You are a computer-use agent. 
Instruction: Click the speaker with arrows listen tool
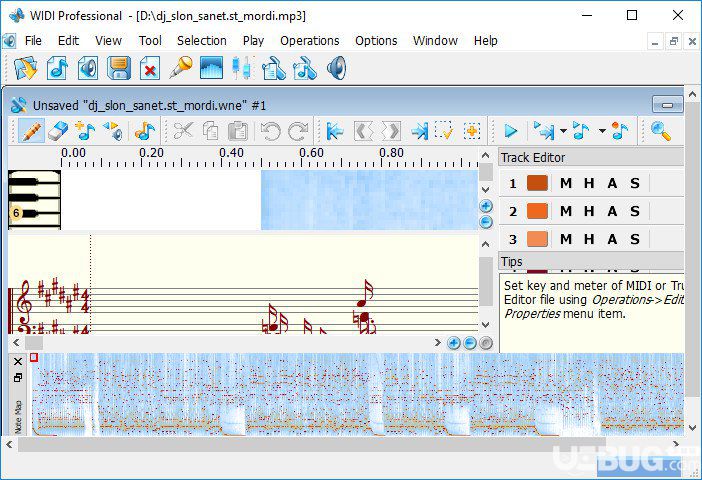[113, 131]
